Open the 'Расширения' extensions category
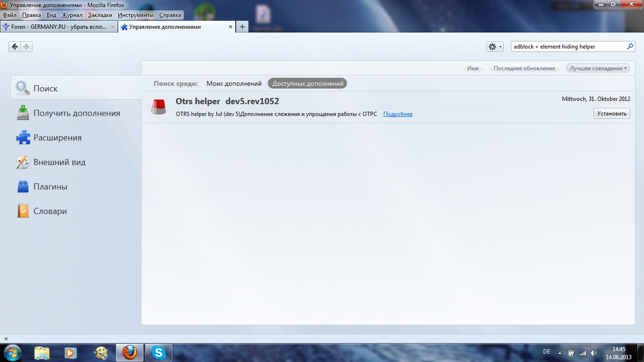The height and width of the screenshot is (362, 644). pos(57,138)
